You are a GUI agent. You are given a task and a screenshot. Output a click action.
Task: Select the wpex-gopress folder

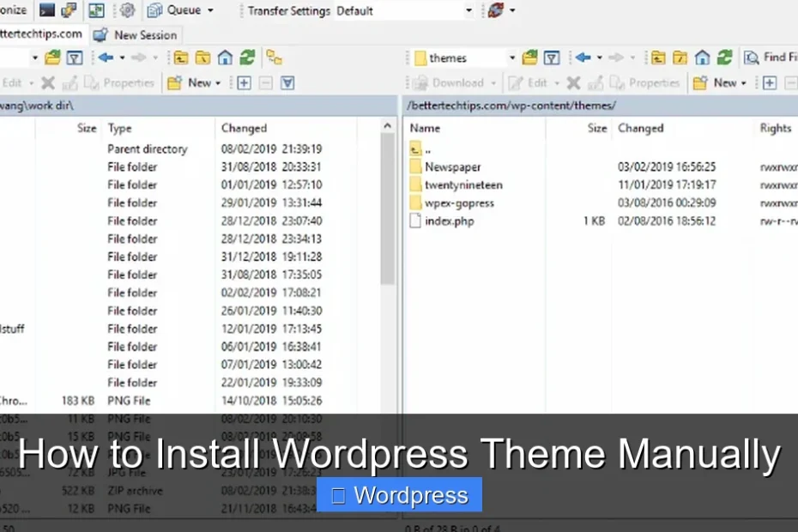click(x=452, y=203)
